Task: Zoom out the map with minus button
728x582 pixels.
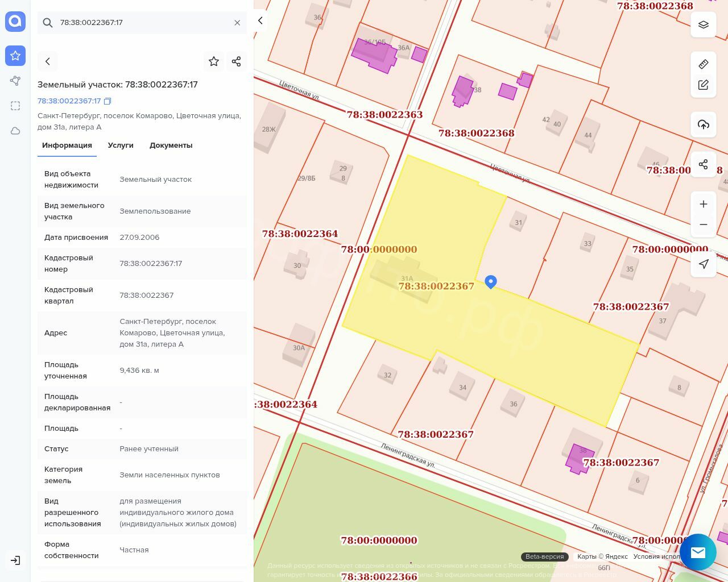Action: pyautogui.click(x=704, y=225)
